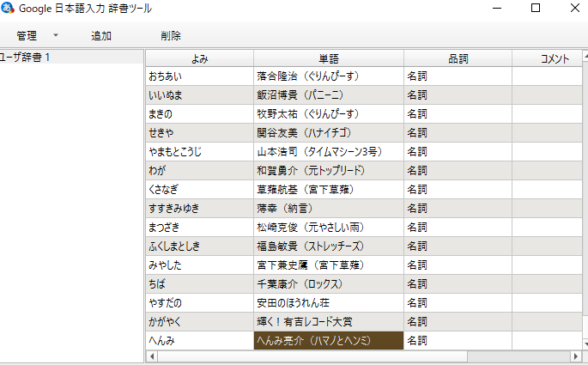Select the ちば reading cell
This screenshot has height=365, width=588.
[x=199, y=284]
